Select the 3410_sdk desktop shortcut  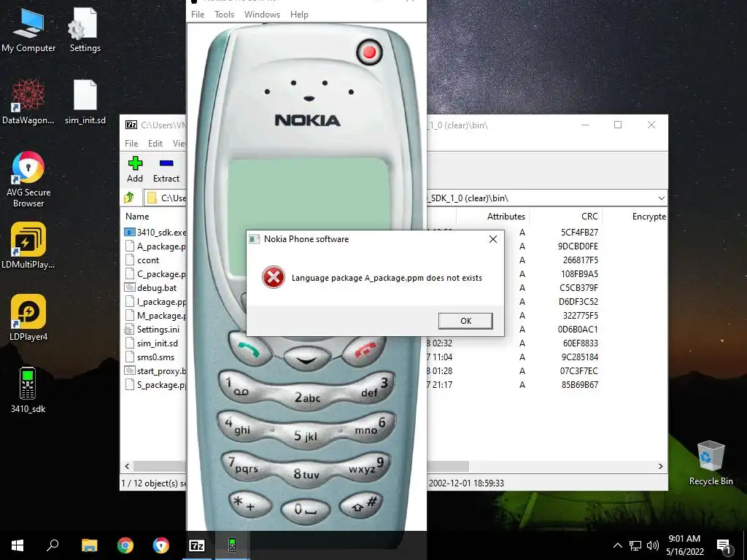click(x=28, y=389)
